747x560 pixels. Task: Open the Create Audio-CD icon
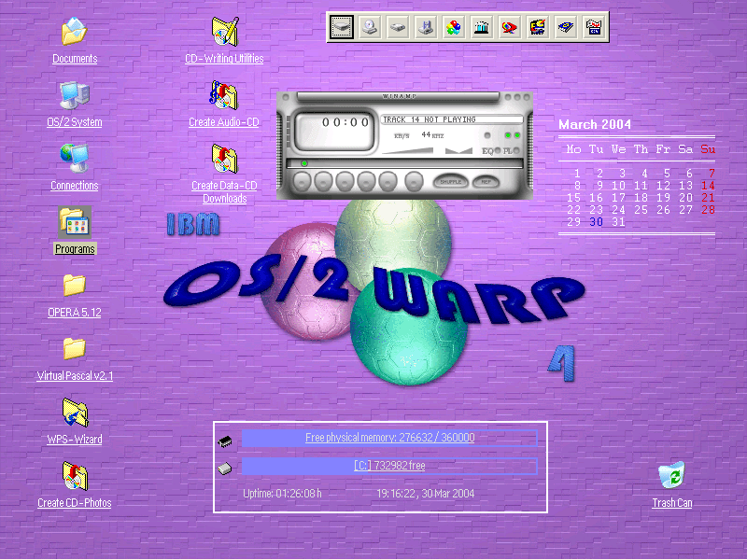click(224, 96)
